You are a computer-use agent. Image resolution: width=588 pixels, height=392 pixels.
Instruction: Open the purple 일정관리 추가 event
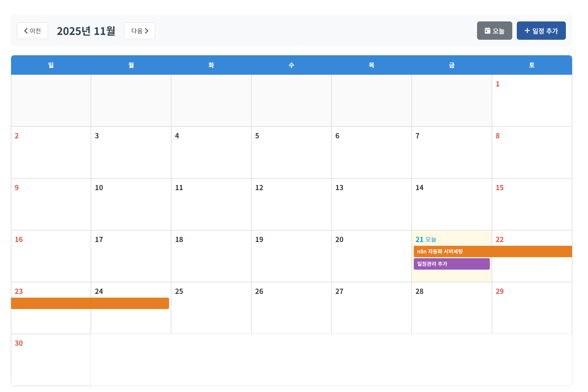[x=451, y=264]
